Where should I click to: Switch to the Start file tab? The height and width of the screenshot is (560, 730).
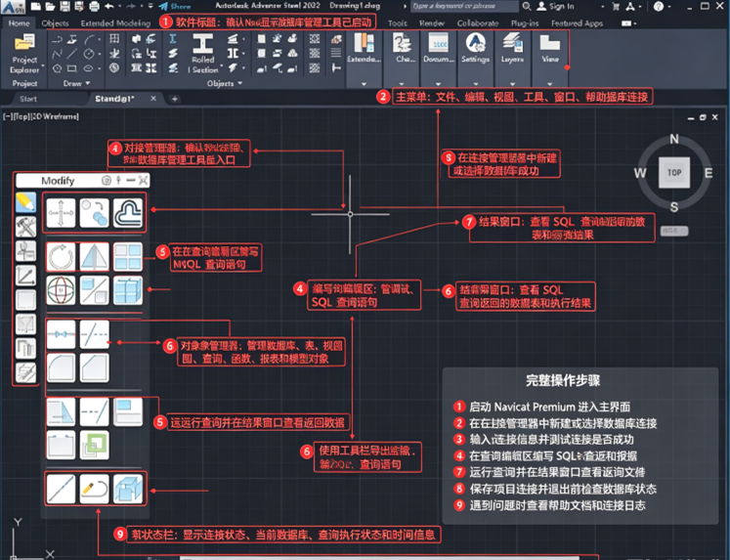pos(28,99)
